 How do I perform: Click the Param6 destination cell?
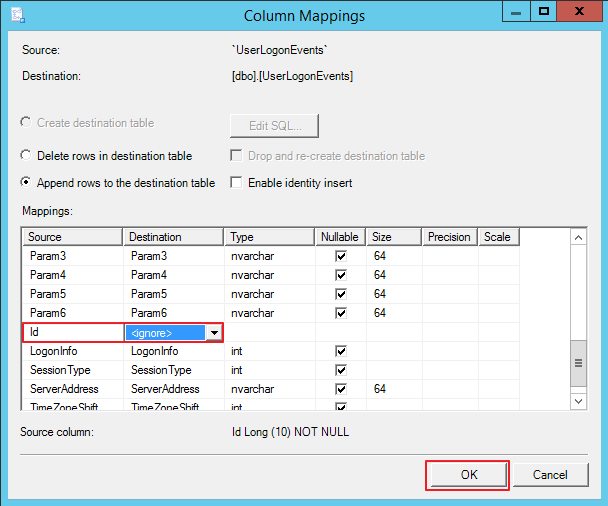(174, 313)
